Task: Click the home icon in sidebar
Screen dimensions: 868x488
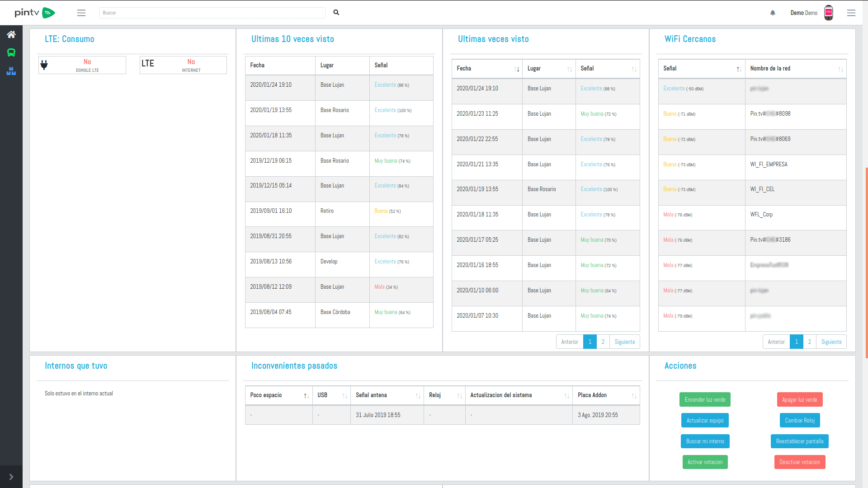Action: coord(11,34)
